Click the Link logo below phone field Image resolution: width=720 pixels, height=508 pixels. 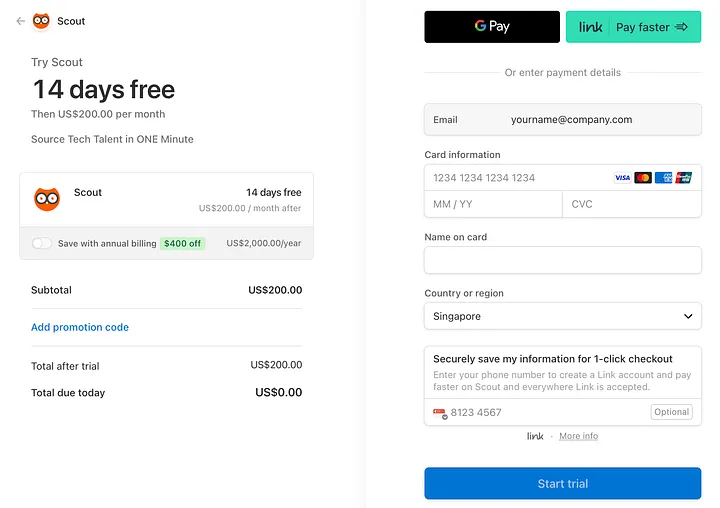click(536, 436)
